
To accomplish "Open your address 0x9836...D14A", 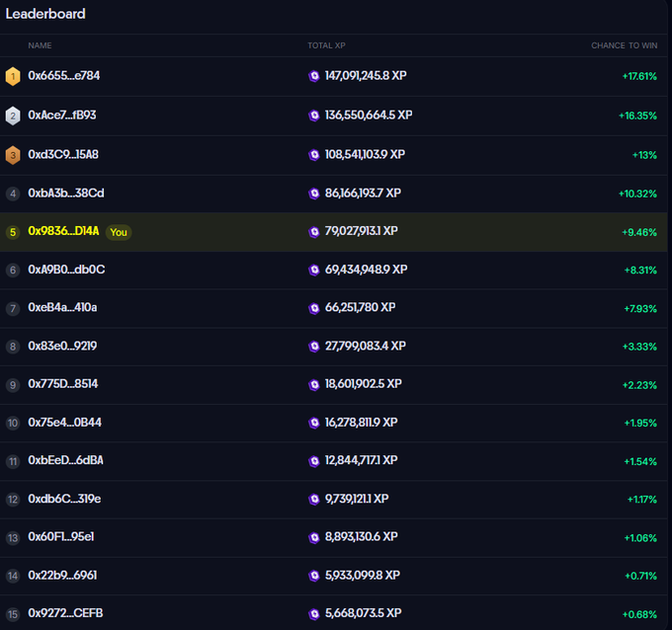I will coord(63,231).
